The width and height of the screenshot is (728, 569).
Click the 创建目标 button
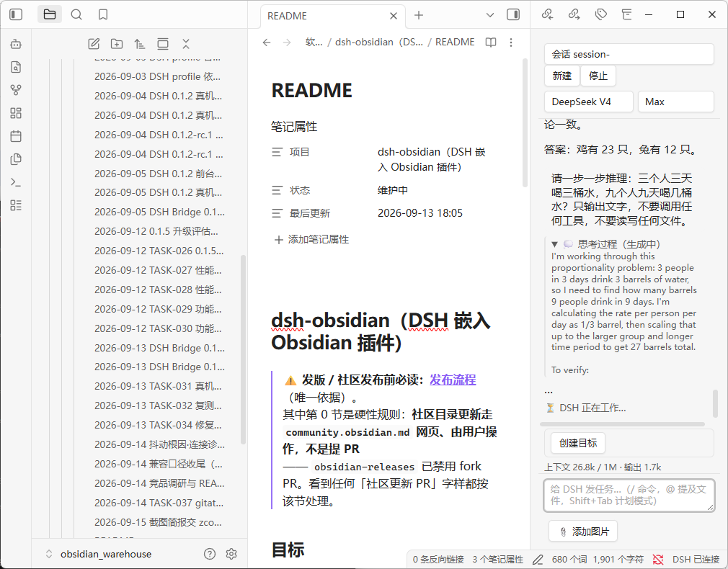point(578,443)
